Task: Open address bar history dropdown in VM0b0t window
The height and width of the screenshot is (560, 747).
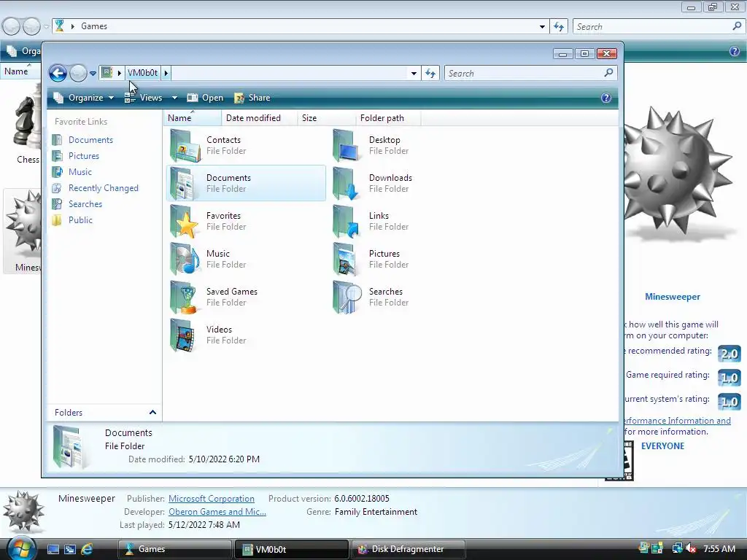Action: (x=414, y=74)
